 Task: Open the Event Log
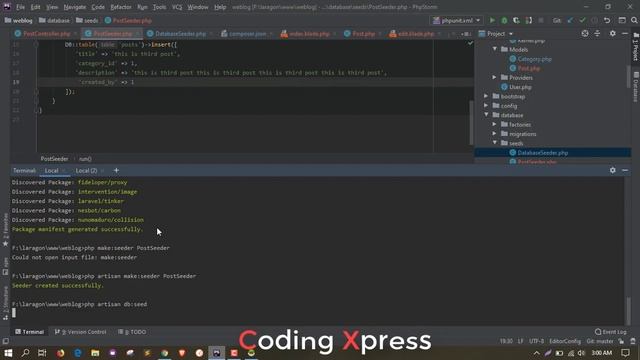click(611, 332)
